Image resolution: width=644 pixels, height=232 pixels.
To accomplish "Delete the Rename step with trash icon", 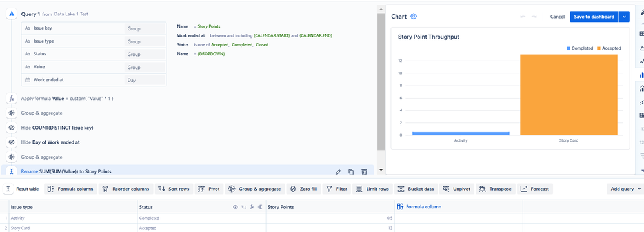I will pos(365,172).
